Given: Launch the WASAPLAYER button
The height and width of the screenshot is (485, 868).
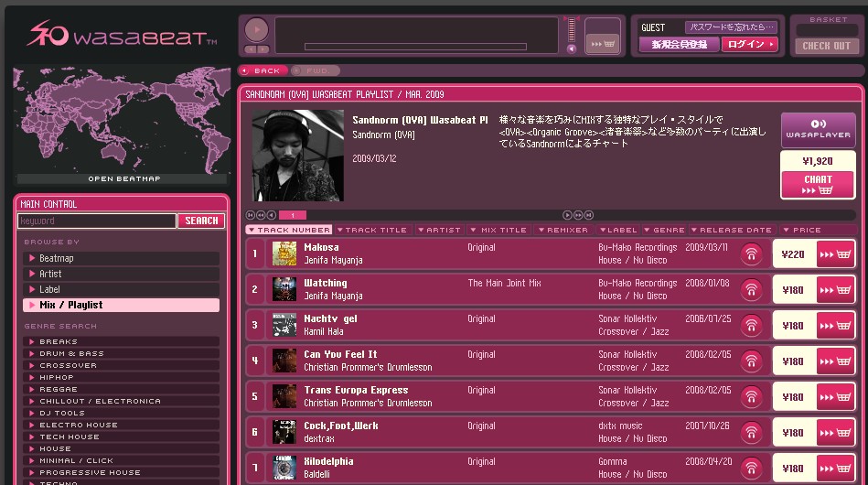Looking at the screenshot, I should click(819, 130).
